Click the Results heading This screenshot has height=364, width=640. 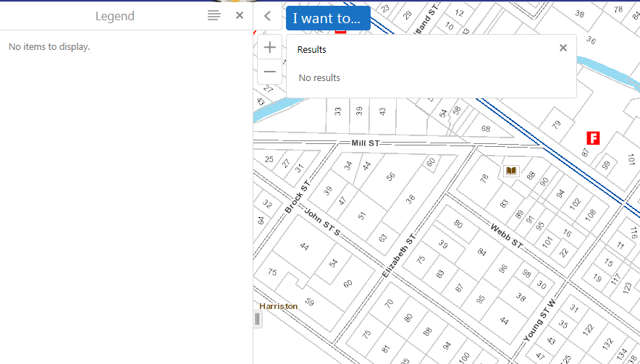pyautogui.click(x=311, y=50)
